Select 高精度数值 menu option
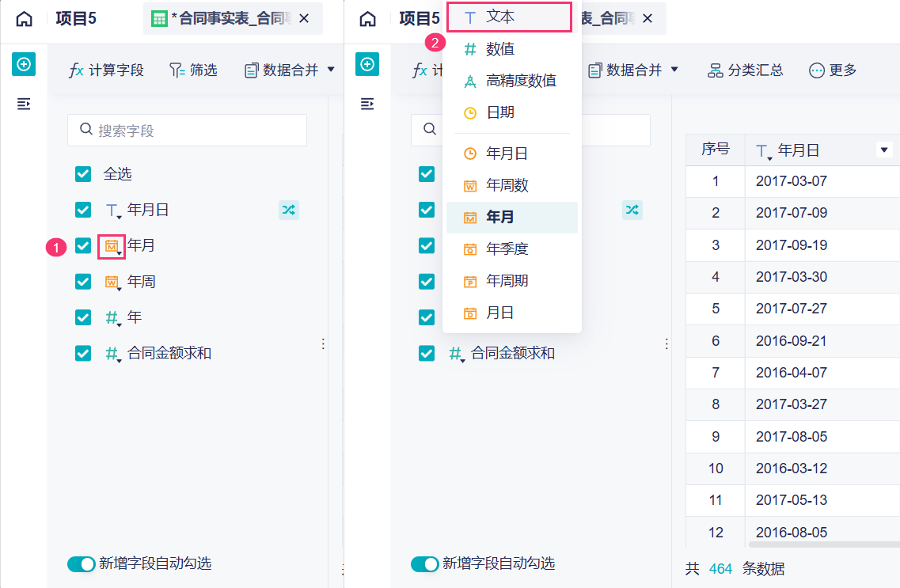The image size is (900, 588). (521, 81)
